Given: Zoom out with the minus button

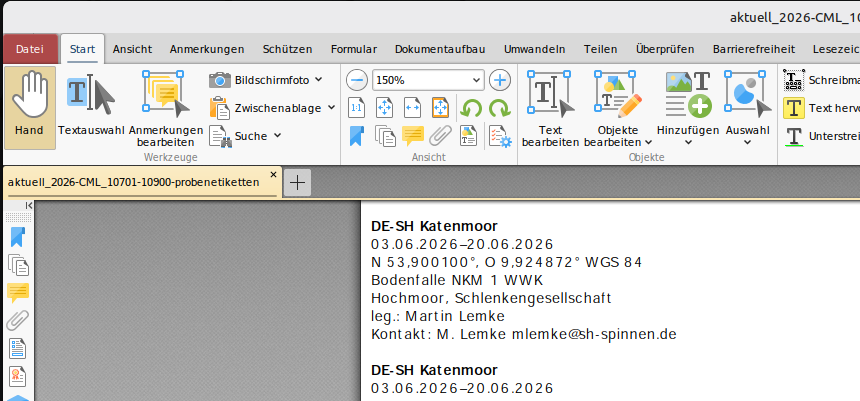Looking at the screenshot, I should pyautogui.click(x=357, y=80).
